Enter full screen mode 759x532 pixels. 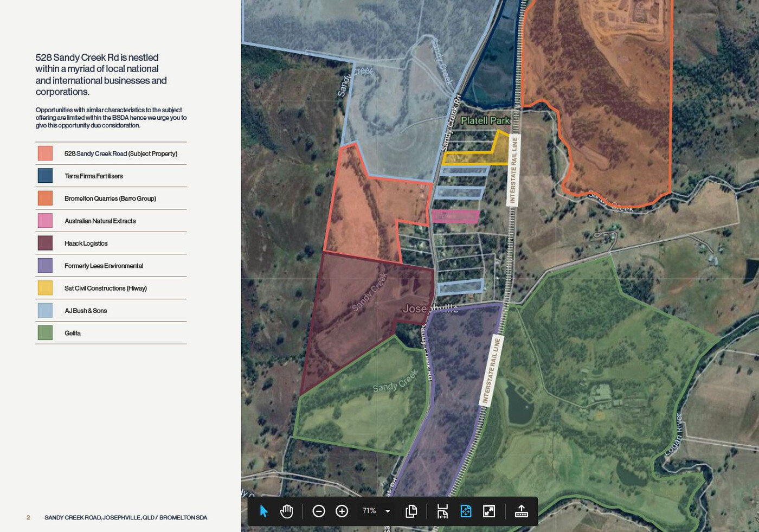pyautogui.click(x=489, y=511)
